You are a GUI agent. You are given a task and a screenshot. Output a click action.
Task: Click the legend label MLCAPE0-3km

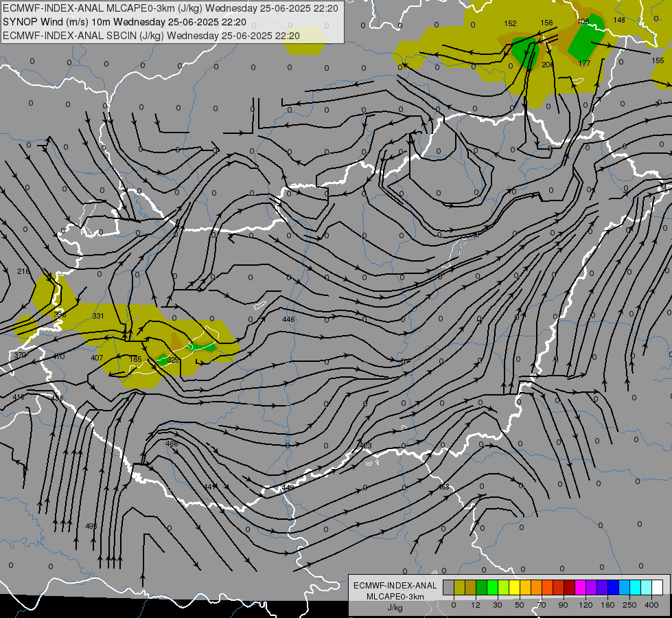pyautogui.click(x=395, y=597)
